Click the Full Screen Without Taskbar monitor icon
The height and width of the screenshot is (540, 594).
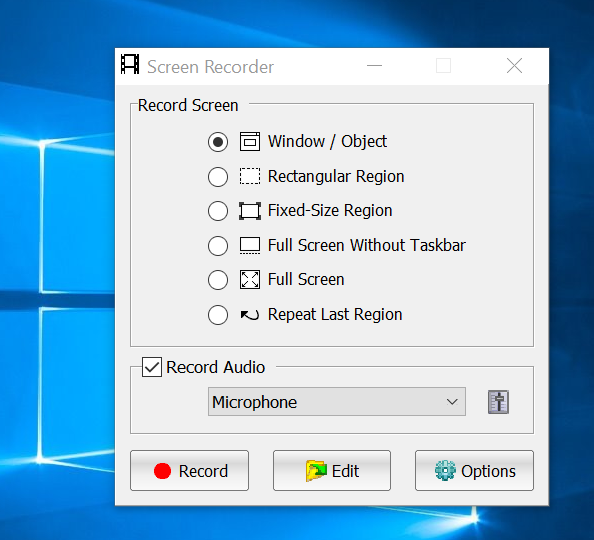pyautogui.click(x=250, y=245)
